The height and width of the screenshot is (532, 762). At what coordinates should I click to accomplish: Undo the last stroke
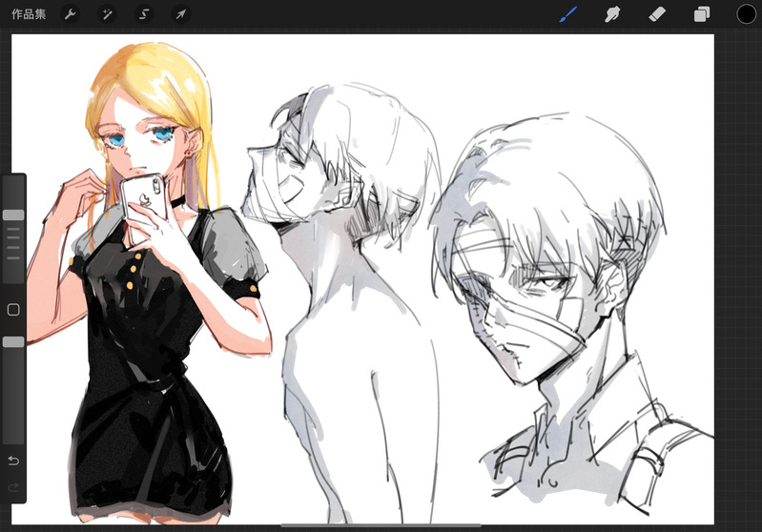click(x=13, y=460)
